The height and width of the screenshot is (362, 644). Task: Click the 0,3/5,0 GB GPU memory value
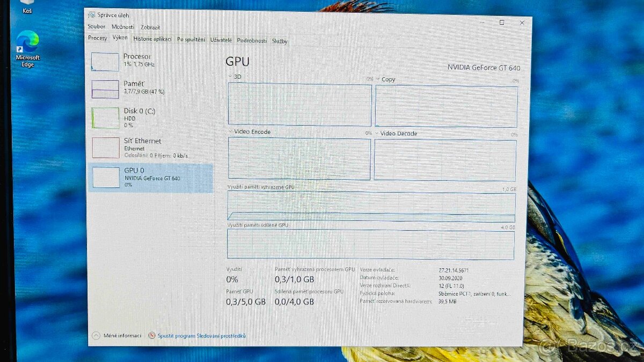coord(246,302)
